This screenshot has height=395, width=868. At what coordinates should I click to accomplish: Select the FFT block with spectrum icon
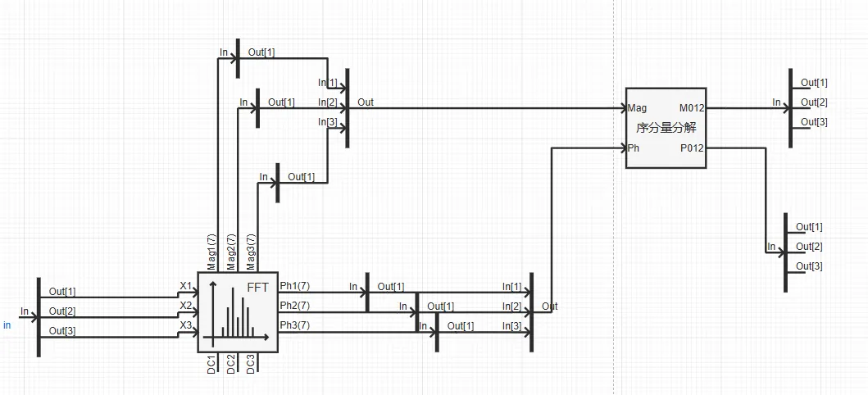[x=238, y=312]
